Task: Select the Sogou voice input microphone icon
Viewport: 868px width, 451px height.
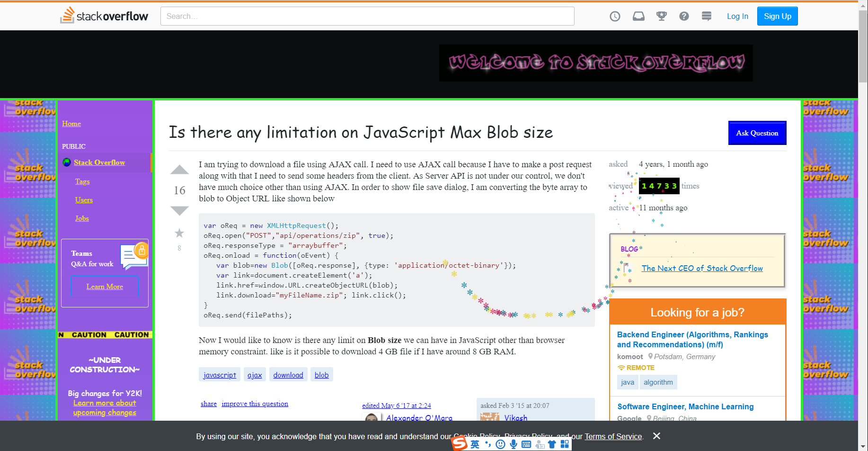Action: pos(514,444)
